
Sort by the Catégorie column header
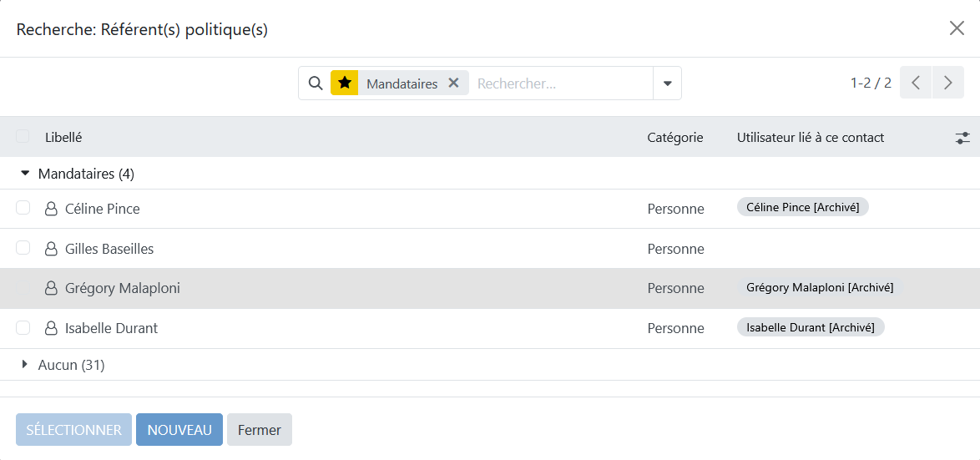click(x=674, y=138)
